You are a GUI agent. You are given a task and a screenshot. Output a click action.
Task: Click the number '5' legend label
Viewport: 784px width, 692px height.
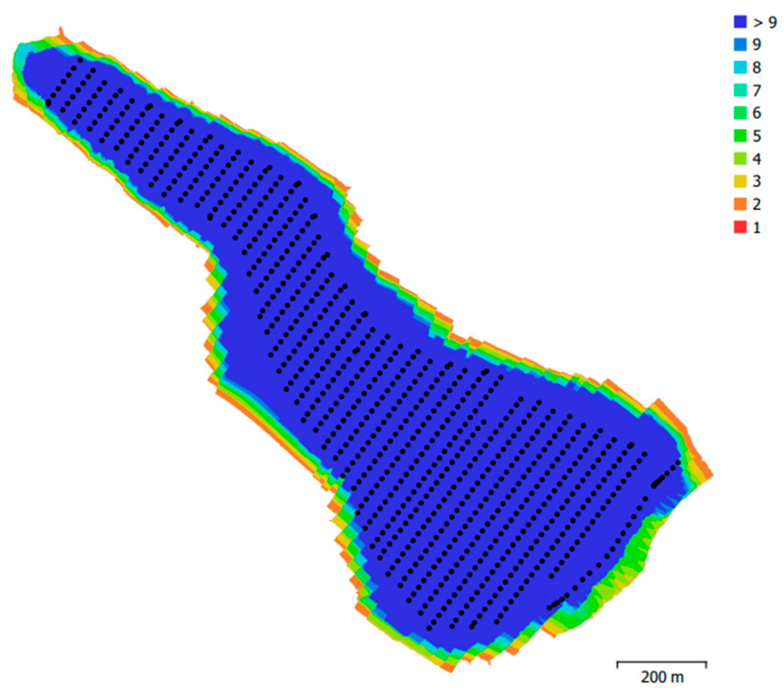(x=757, y=136)
